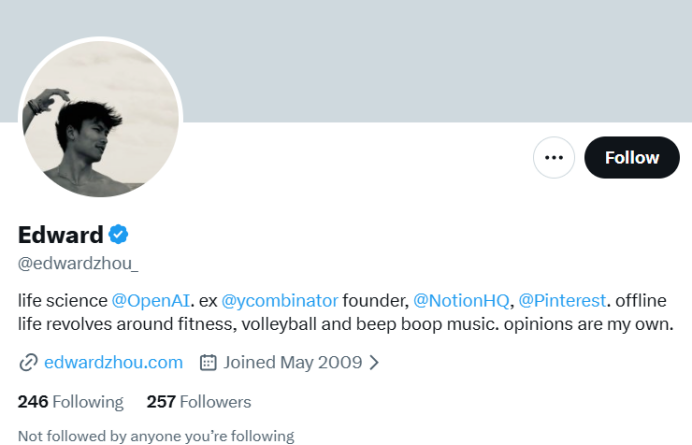Follow the Edward profile
The height and width of the screenshot is (445, 692).
click(631, 157)
